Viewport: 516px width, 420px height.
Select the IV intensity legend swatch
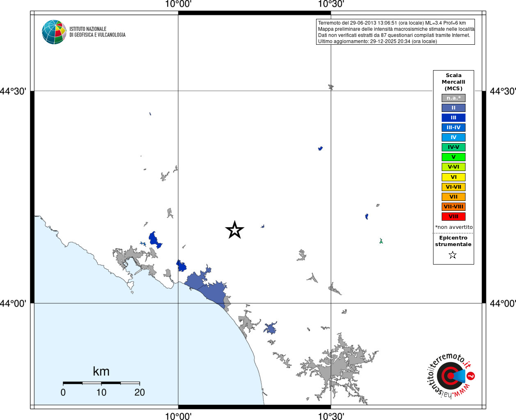(454, 137)
